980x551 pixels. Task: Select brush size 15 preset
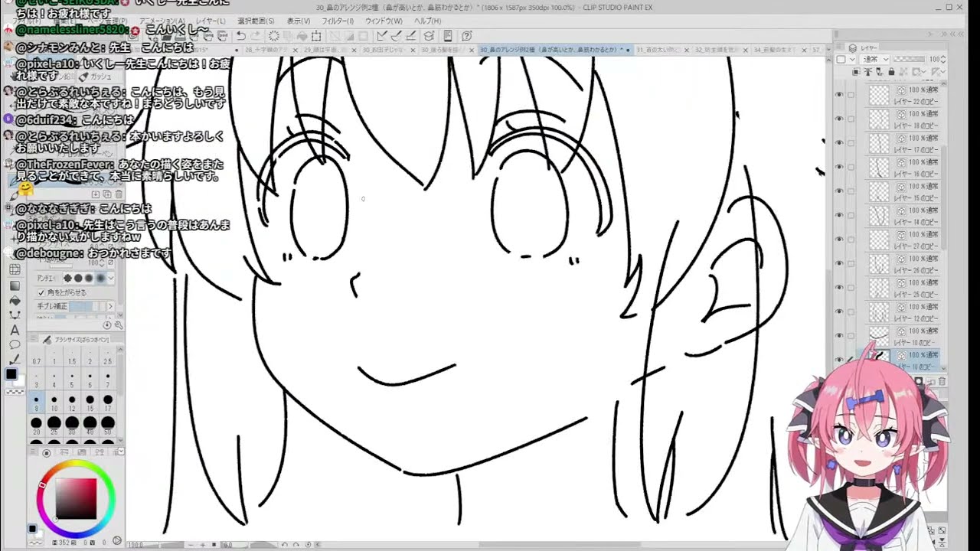[90, 403]
